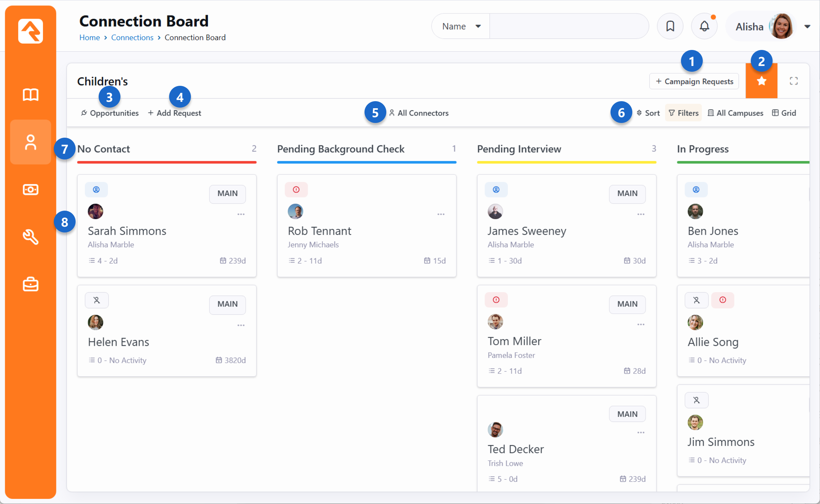
Task: Open notifications bell icon
Action: tap(704, 26)
